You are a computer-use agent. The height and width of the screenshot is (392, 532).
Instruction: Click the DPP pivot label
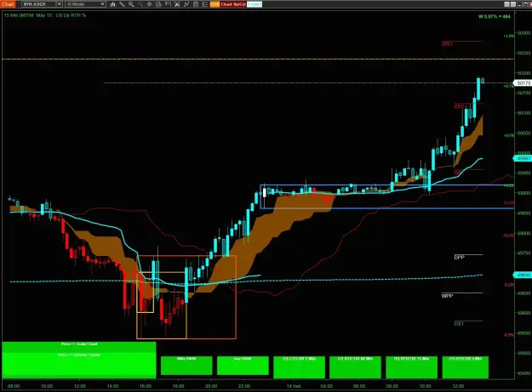click(x=459, y=258)
